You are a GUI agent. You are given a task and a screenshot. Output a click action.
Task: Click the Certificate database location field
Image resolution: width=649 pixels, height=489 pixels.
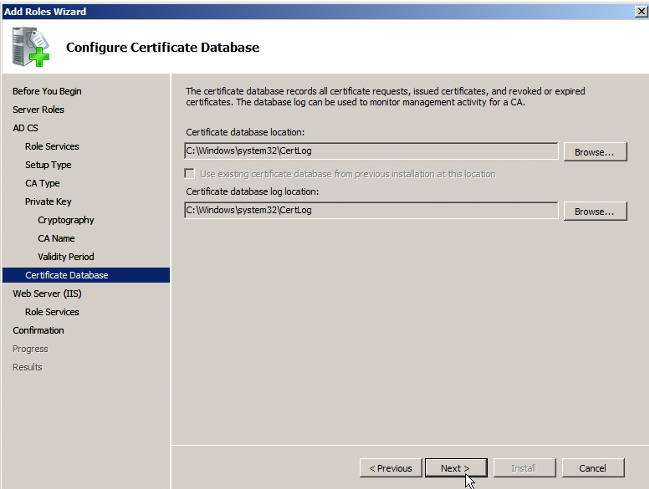point(371,151)
